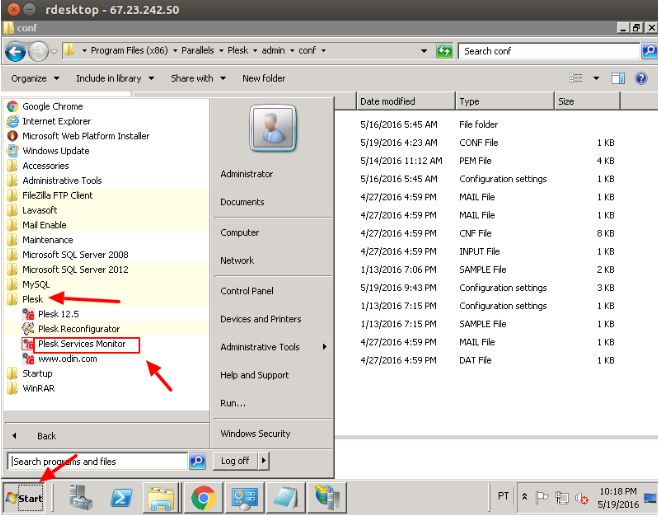Open the PT language indicator
This screenshot has height=515, width=658.
tap(503, 496)
